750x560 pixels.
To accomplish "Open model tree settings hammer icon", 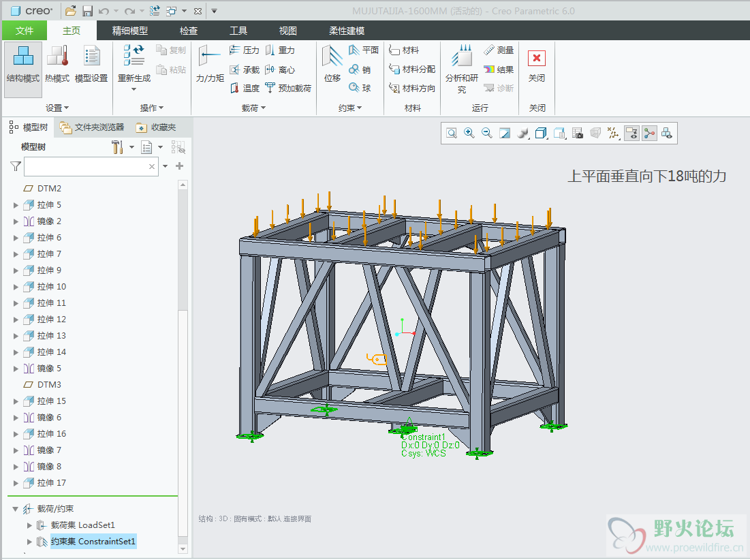I will click(x=117, y=147).
